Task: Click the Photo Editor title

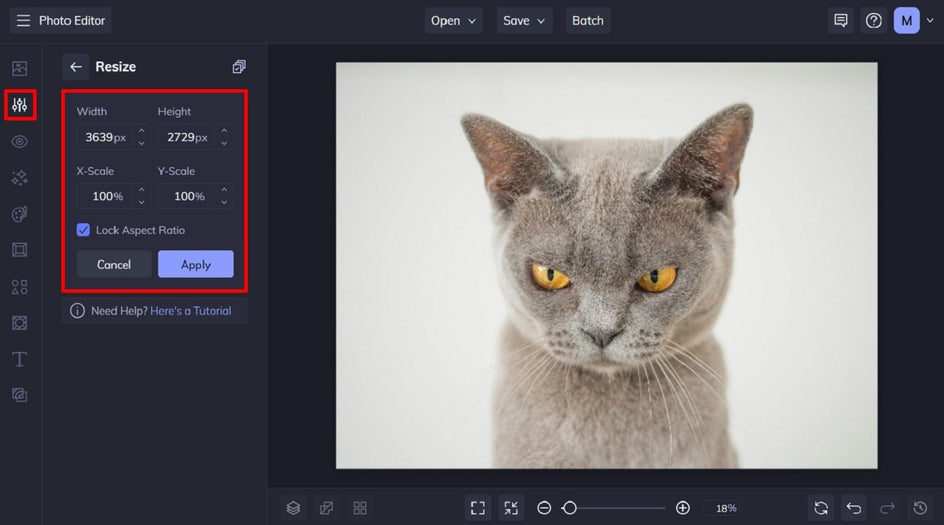Action: (72, 20)
